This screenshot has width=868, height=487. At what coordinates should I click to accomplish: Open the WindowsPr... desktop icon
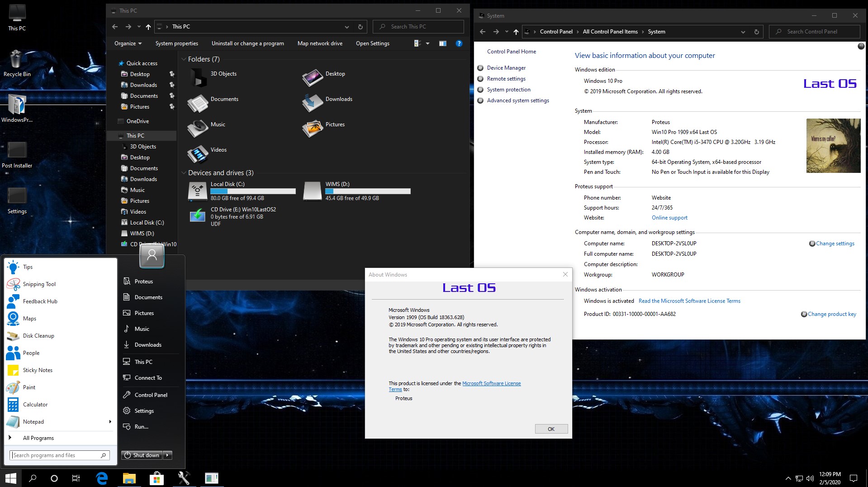pos(17,109)
